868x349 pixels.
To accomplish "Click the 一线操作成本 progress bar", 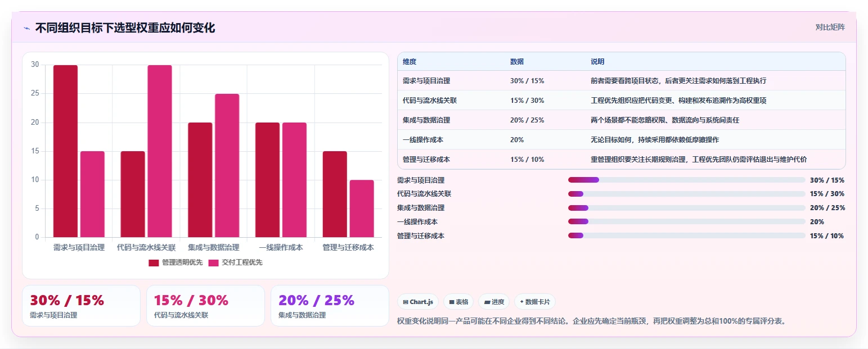I will (x=686, y=221).
